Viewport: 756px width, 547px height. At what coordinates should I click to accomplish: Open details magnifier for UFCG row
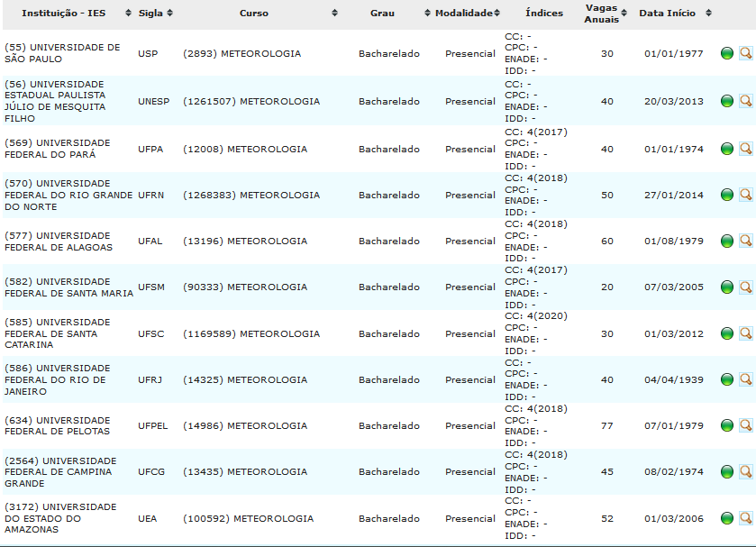coord(746,471)
